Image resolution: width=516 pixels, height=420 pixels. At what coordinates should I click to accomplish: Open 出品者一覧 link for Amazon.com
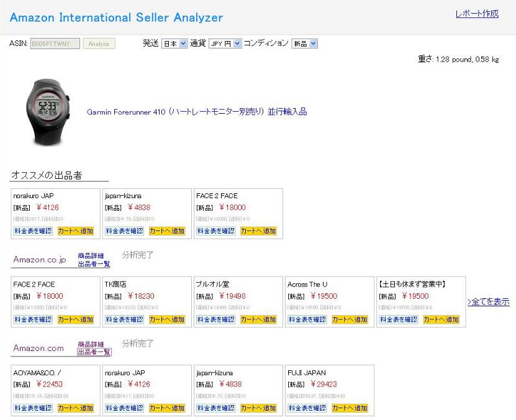(94, 352)
